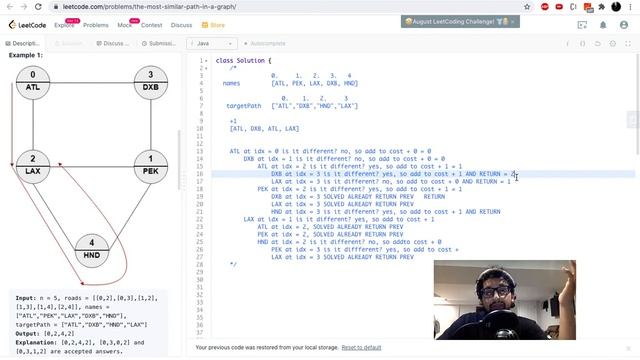Expand the August LeetCoding Challenge banner arrow

click(512, 21)
